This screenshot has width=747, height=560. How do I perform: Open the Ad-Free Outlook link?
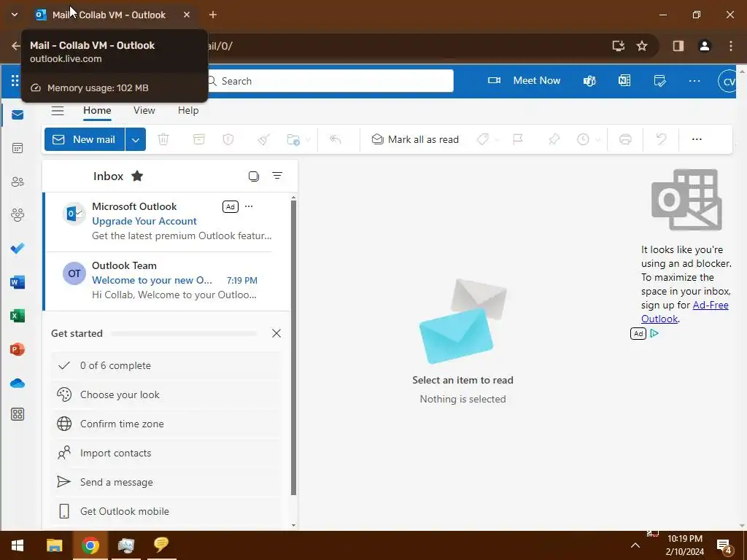[684, 312]
